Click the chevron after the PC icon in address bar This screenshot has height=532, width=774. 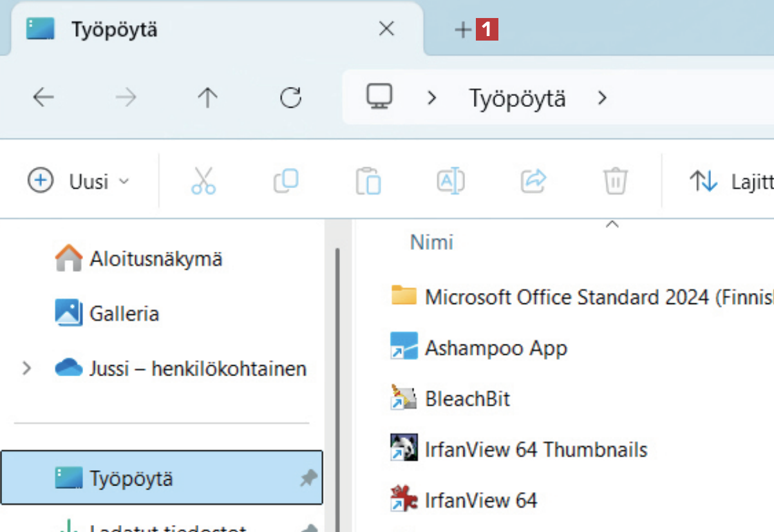click(x=432, y=98)
